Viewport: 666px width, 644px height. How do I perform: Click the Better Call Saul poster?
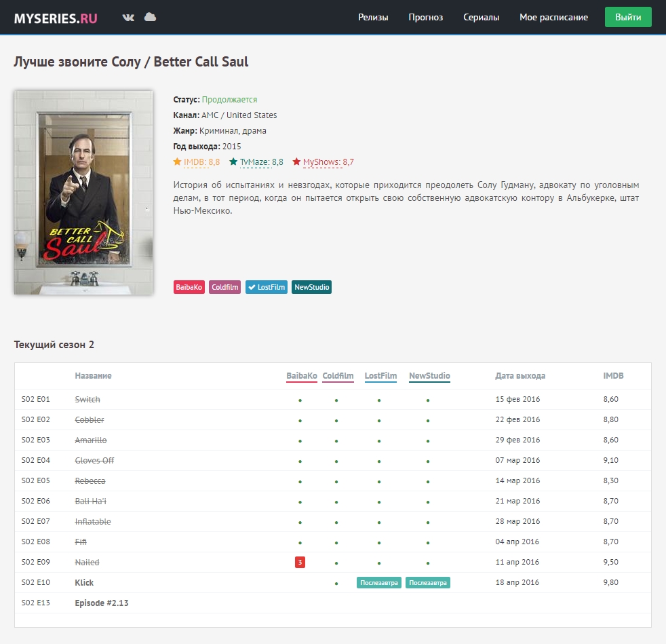[x=83, y=193]
